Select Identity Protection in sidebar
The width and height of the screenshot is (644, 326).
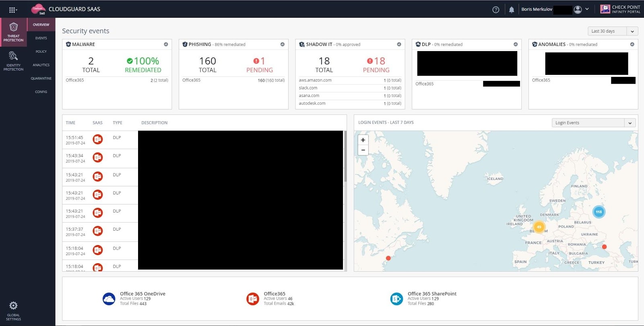[x=13, y=61]
